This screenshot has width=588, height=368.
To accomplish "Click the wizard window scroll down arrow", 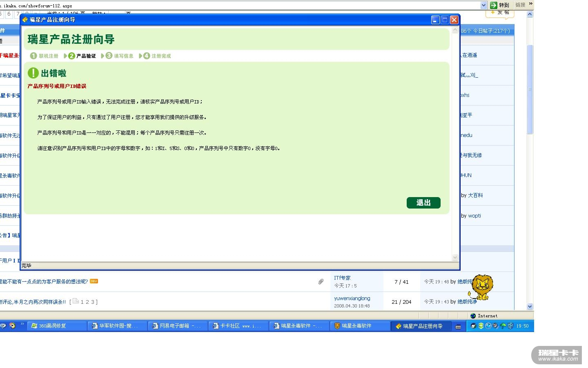I will click(x=455, y=258).
